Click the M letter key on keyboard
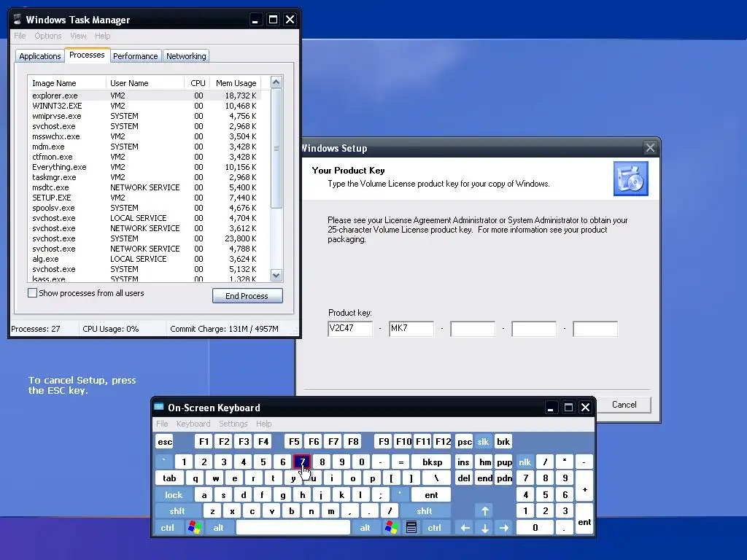Viewport: 747px width, 560px height. [x=330, y=511]
